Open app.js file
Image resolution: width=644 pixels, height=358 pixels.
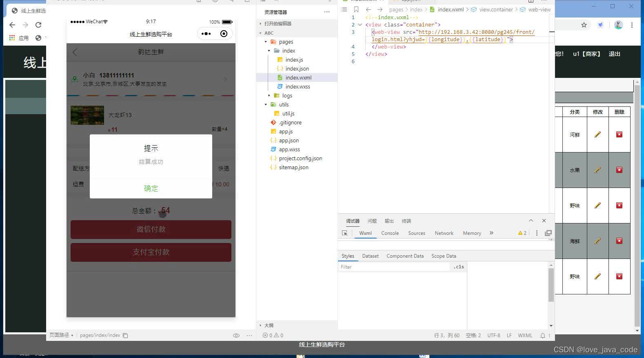[x=286, y=131]
